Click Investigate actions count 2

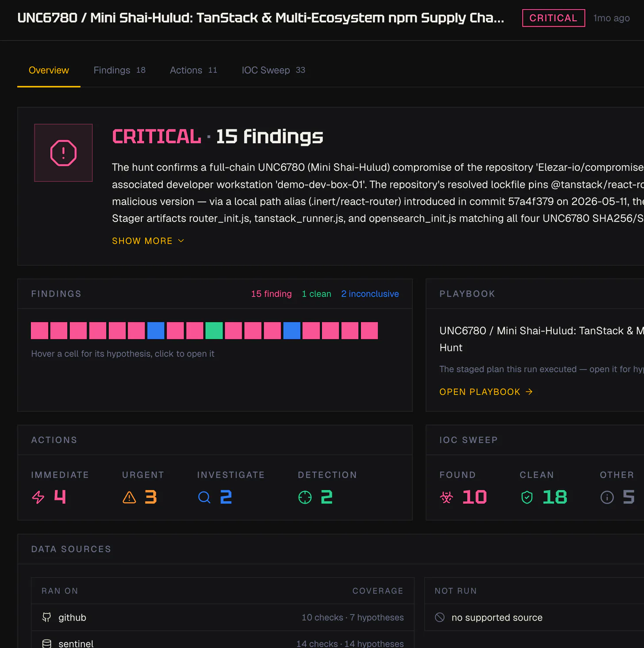click(226, 497)
